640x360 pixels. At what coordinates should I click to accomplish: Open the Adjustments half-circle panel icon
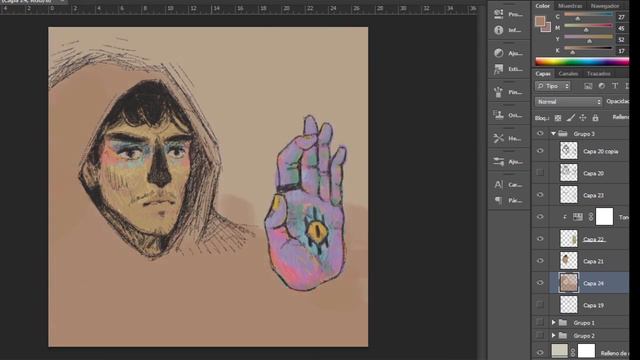[498, 53]
